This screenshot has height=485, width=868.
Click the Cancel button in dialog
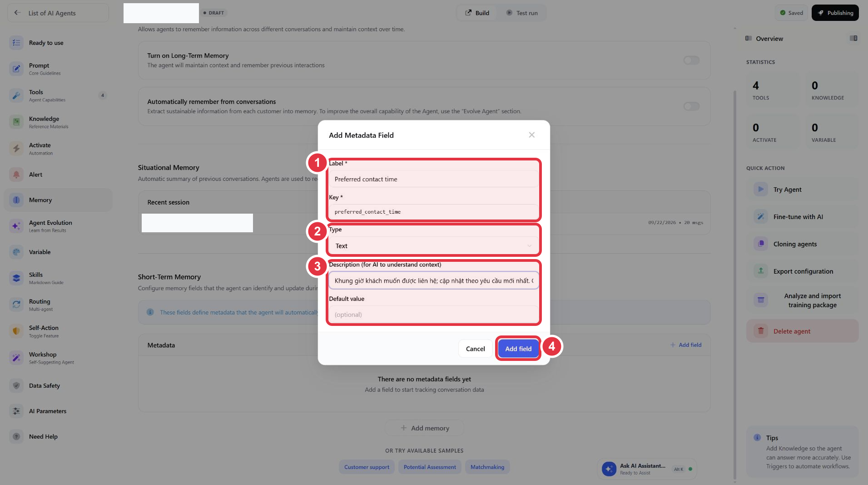coord(475,349)
